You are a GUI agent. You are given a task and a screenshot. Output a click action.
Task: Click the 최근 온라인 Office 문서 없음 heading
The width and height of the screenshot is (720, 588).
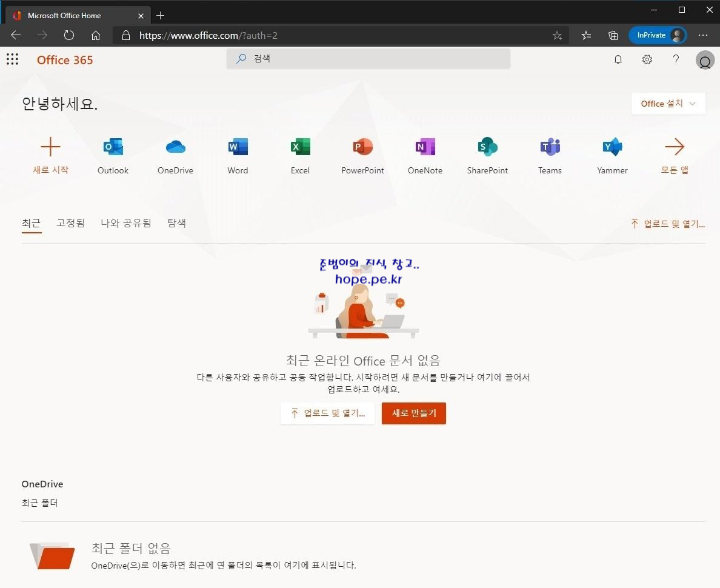point(363,361)
